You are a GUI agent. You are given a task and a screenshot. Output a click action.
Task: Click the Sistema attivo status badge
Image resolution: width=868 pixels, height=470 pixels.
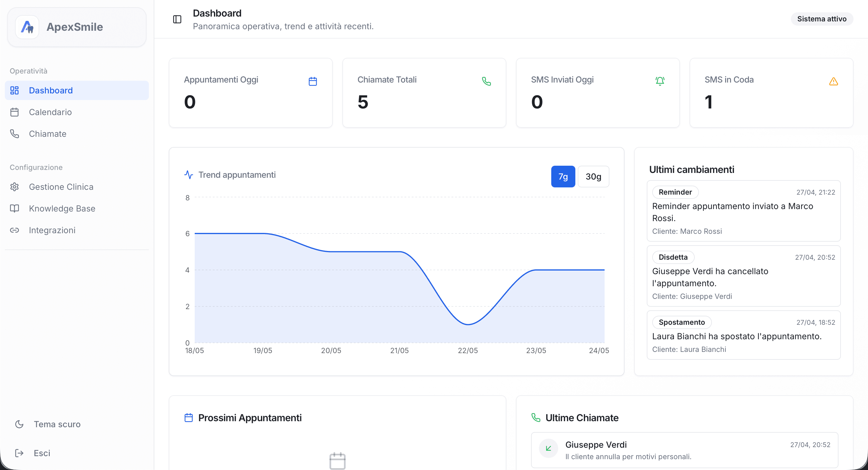pyautogui.click(x=822, y=19)
